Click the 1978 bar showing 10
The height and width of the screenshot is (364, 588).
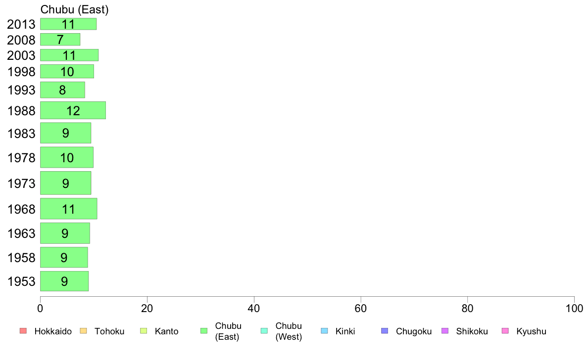(x=67, y=157)
